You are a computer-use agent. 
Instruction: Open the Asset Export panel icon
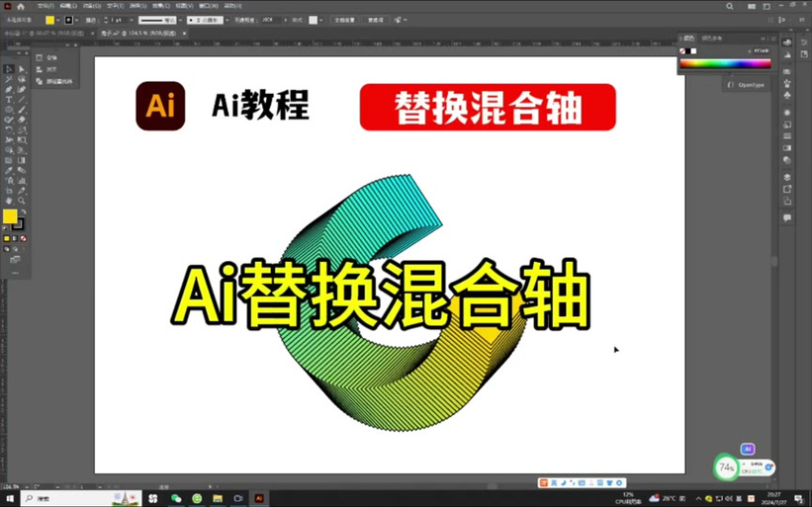[x=787, y=189]
